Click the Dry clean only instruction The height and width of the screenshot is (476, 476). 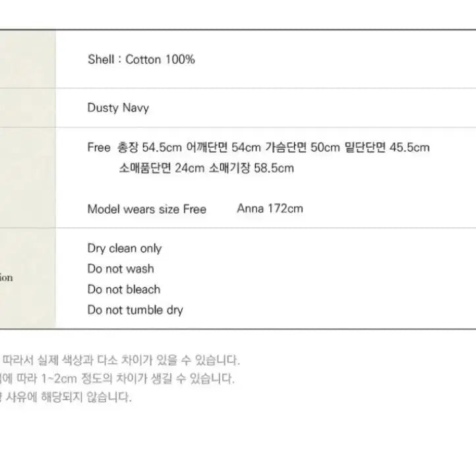[124, 249]
